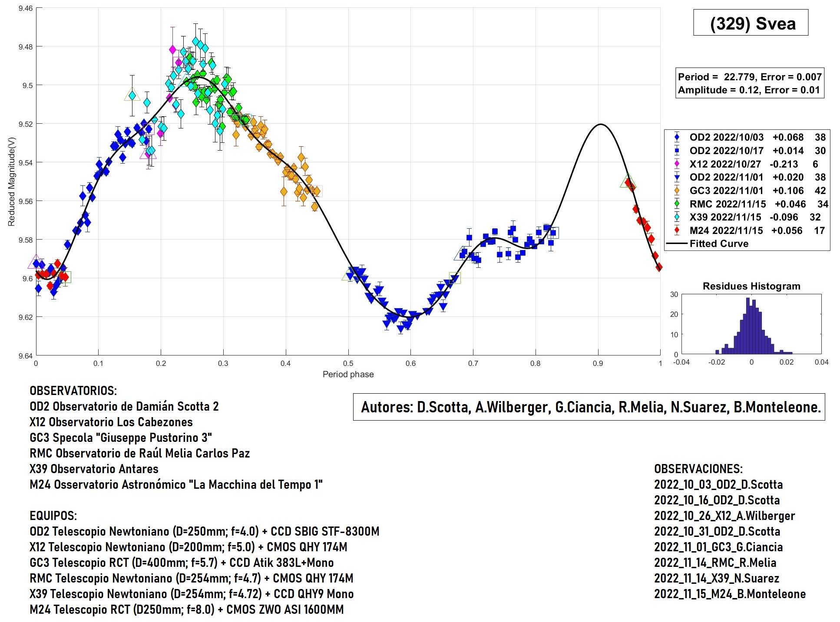Click the red diamond marker for M24 in legend
840x622 pixels.
[x=677, y=230]
